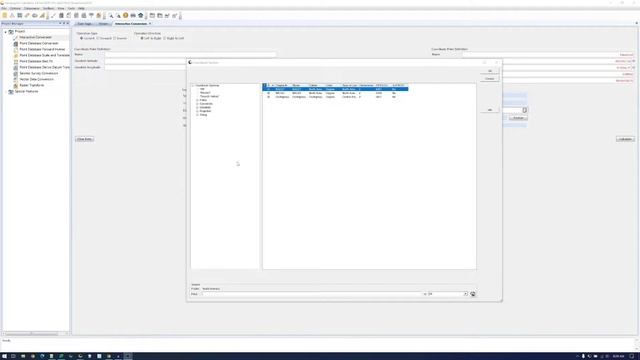The width and height of the screenshot is (640, 360).
Task: Click the dialog button below Cancel on right
Action: click(x=489, y=110)
